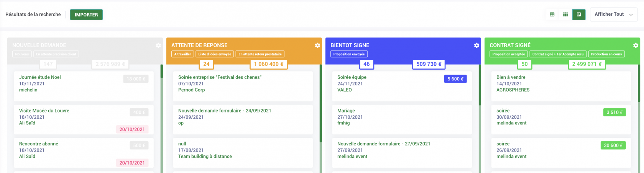This screenshot has height=173, width=644.
Task: Click the 5 600 € amount badge
Action: (455, 79)
